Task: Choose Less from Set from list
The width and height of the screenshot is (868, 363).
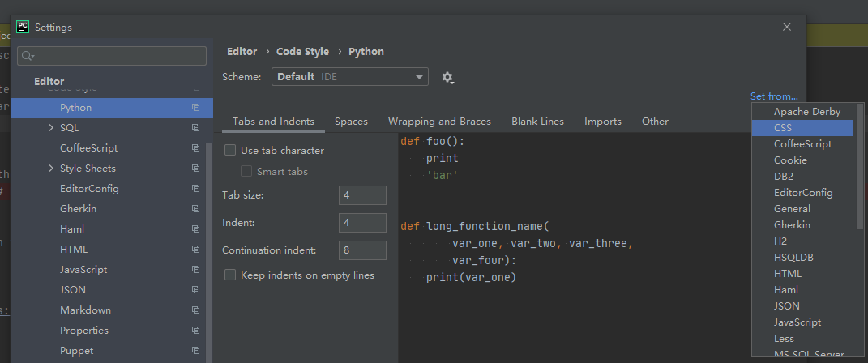Action: (x=802, y=338)
